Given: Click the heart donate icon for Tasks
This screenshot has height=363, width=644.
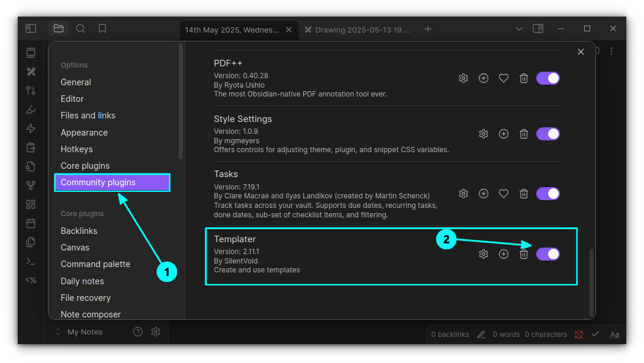Looking at the screenshot, I should pos(504,194).
